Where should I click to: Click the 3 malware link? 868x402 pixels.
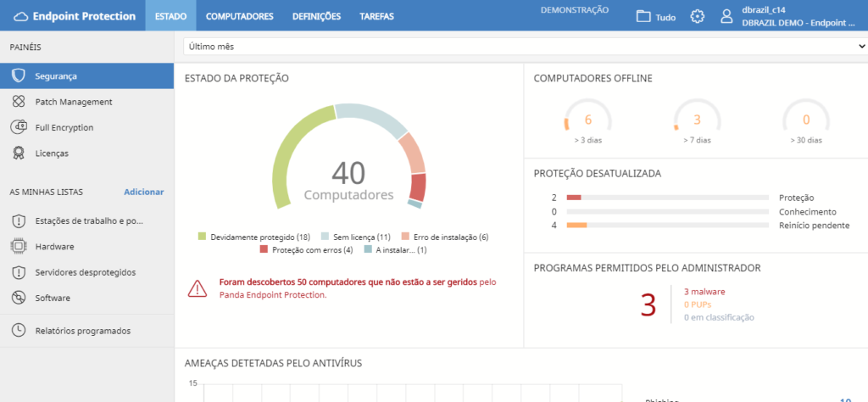click(x=704, y=292)
